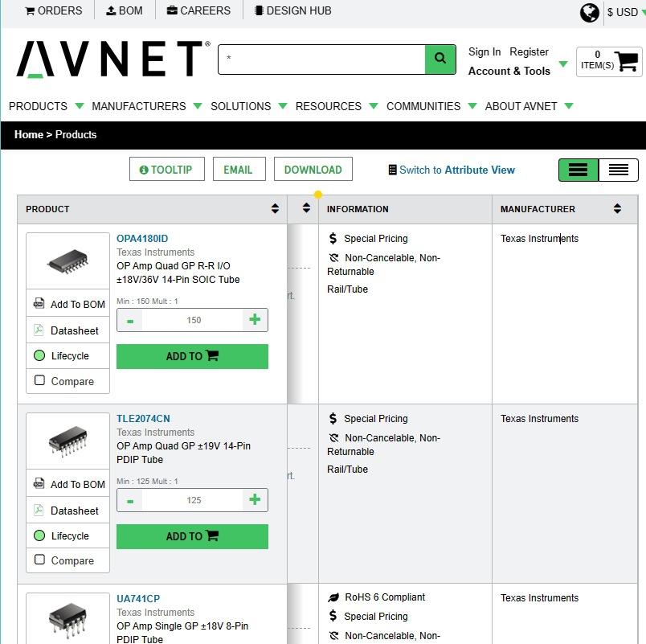Add TLE2074CN to cart

(x=192, y=536)
